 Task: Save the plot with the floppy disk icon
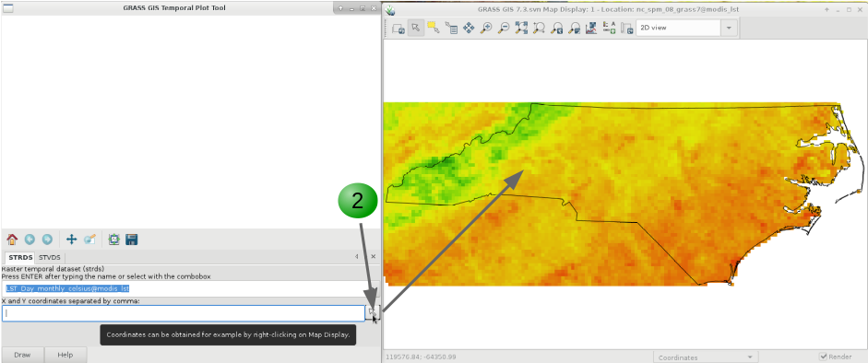pos(132,240)
